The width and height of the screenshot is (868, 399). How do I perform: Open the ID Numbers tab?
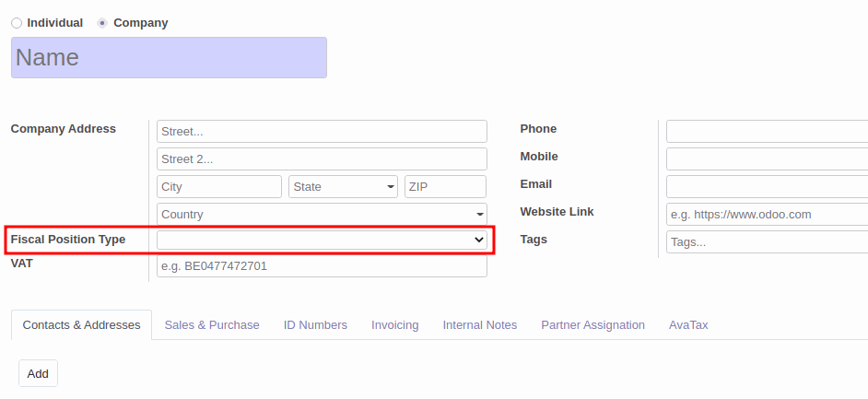pos(315,325)
